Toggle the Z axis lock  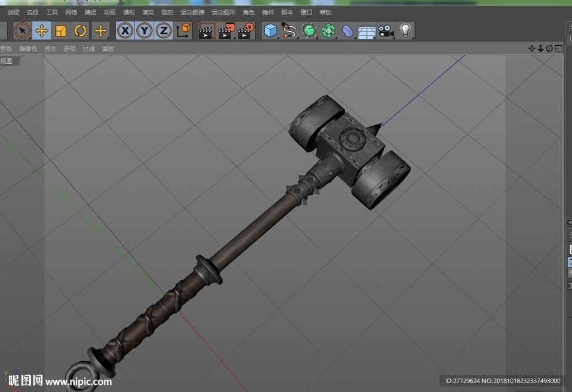tap(164, 31)
